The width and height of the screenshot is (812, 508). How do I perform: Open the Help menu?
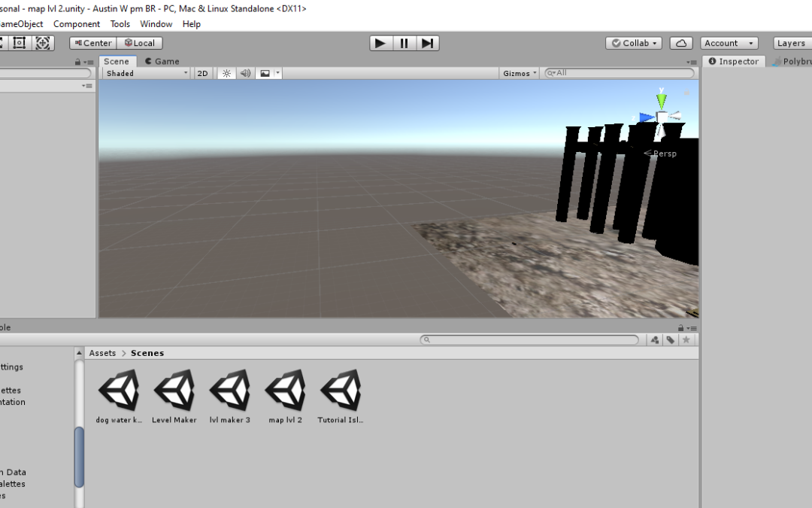192,24
